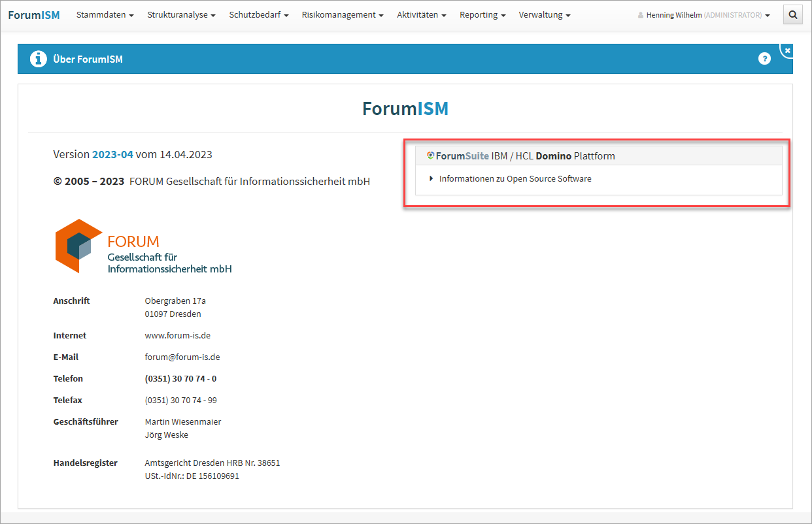Click the address line Obergraben 17a

point(175,301)
